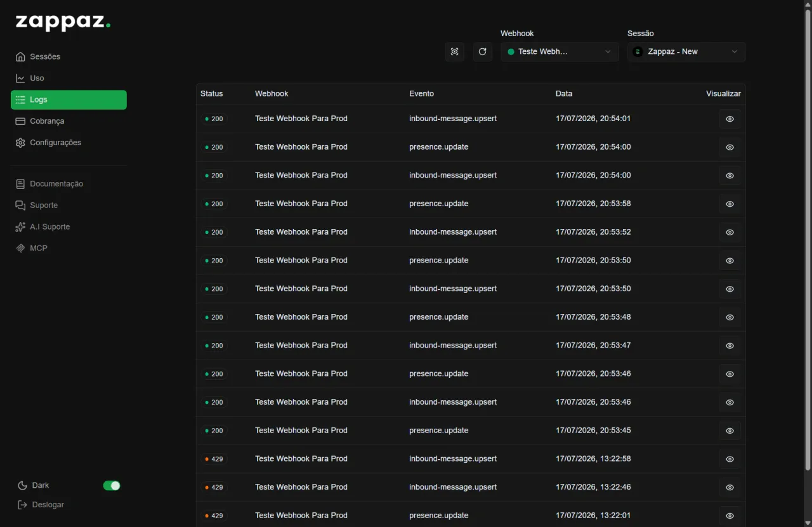Select the Logs sidebar item
812x527 pixels.
tap(69, 100)
